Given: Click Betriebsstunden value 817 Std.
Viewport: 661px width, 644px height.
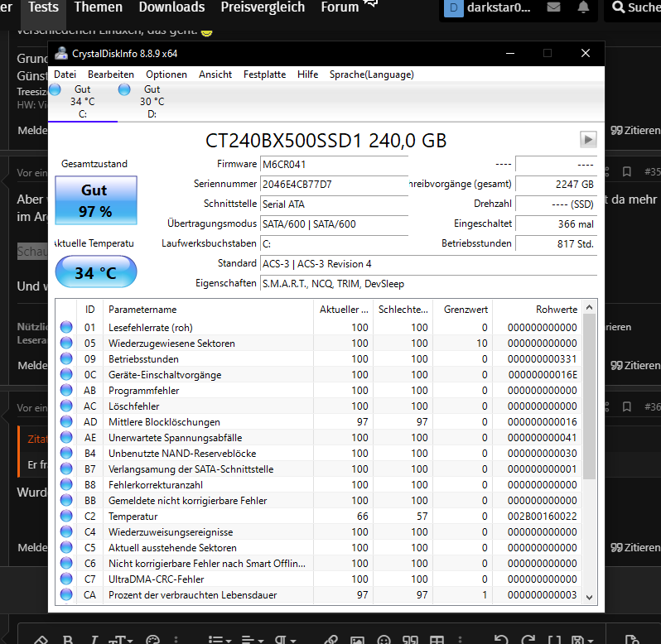Looking at the screenshot, I should 556,243.
